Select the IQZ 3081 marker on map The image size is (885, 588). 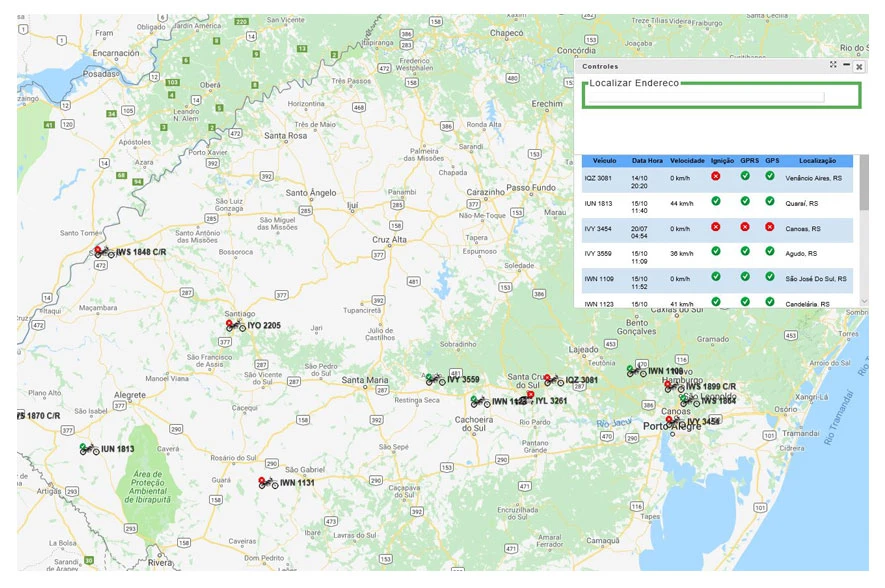[x=553, y=380]
